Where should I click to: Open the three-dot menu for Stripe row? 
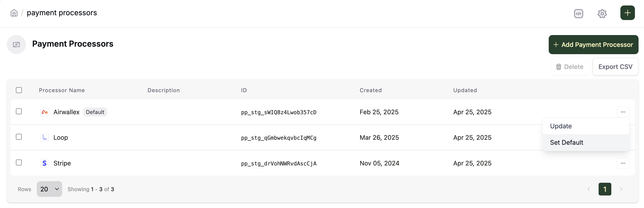(x=623, y=163)
